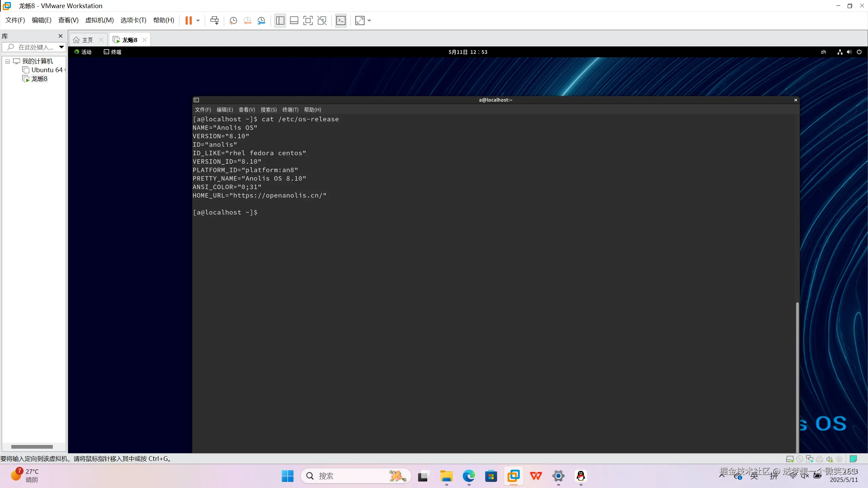
Task: Pause the virtual machine with the pause icon
Action: 189,21
